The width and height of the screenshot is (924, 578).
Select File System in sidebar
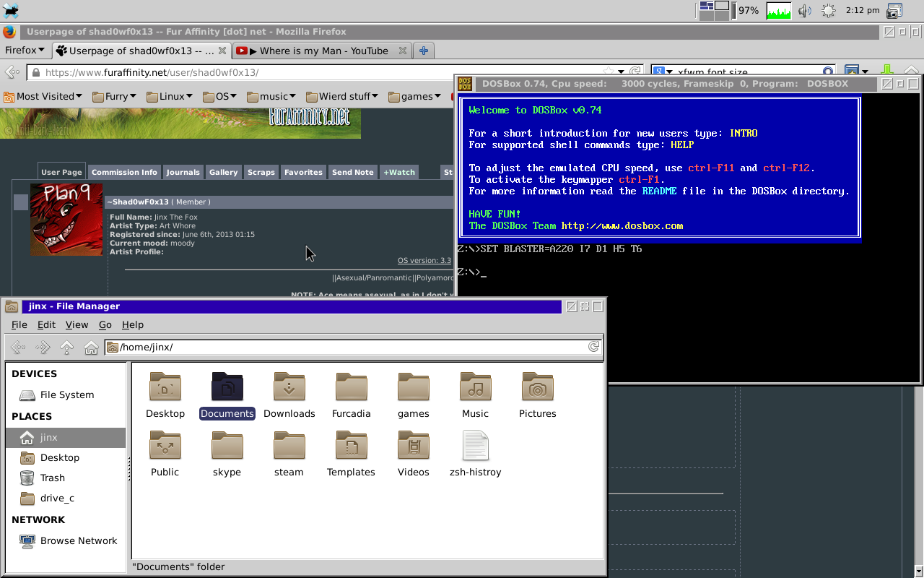tap(66, 394)
